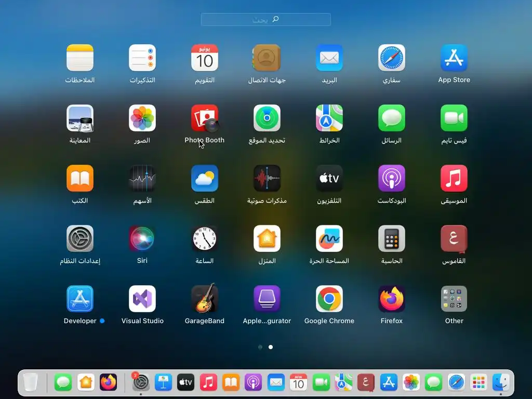The width and height of the screenshot is (532, 399).
Task: Focus the Launchpad search field (بحث)
Action: [x=265, y=19]
